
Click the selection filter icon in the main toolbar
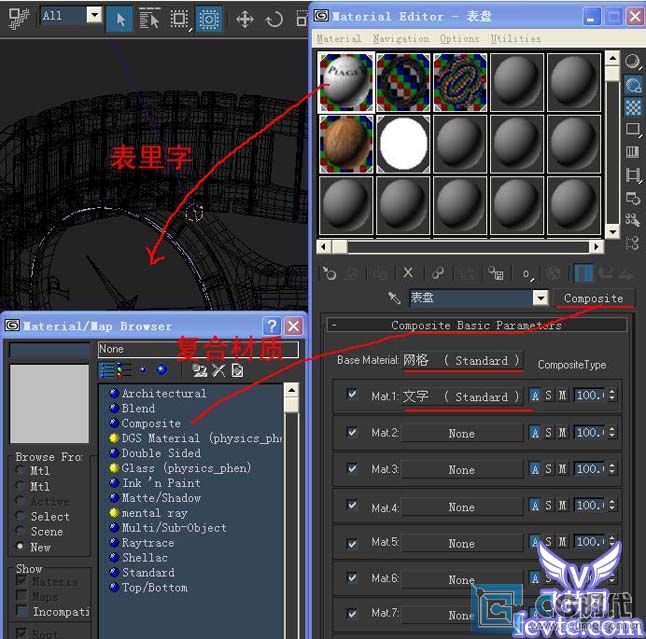[x=19, y=18]
